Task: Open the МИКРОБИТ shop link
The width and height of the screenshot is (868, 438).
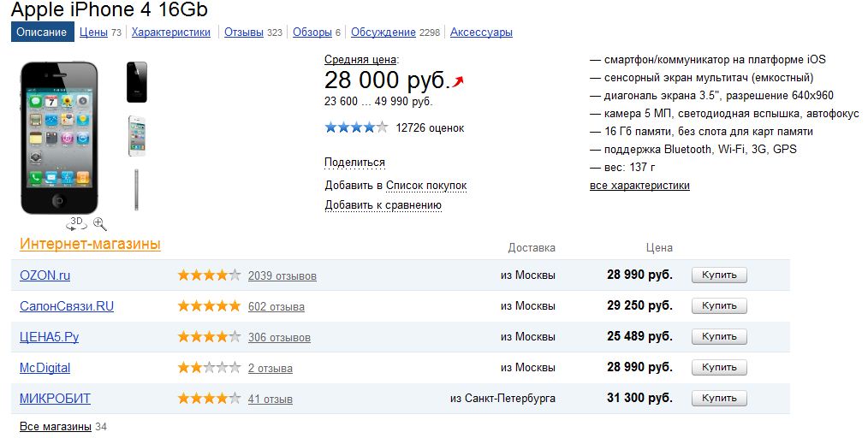Action: point(55,398)
